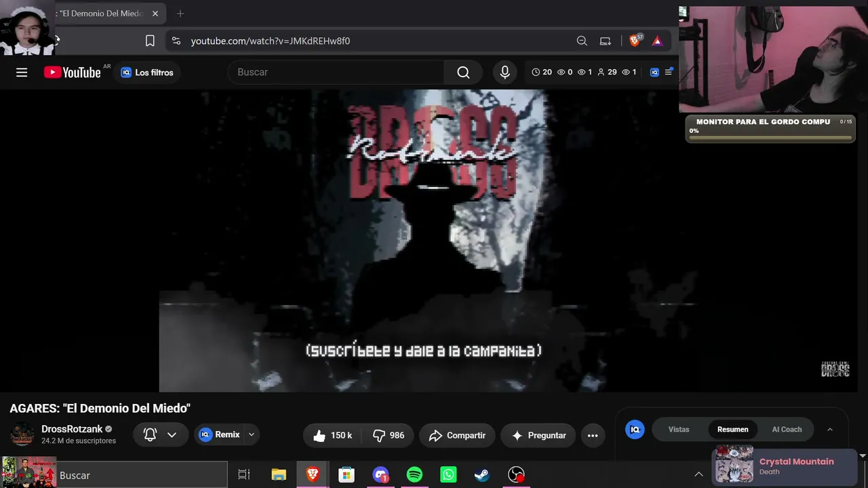The width and height of the screenshot is (868, 488).
Task: Expand the subscription options chevron
Action: (x=172, y=435)
